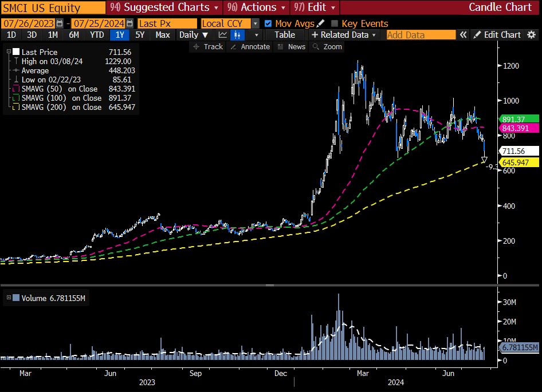Select the 5Y time range tab
The image size is (542, 392).
pos(140,35)
